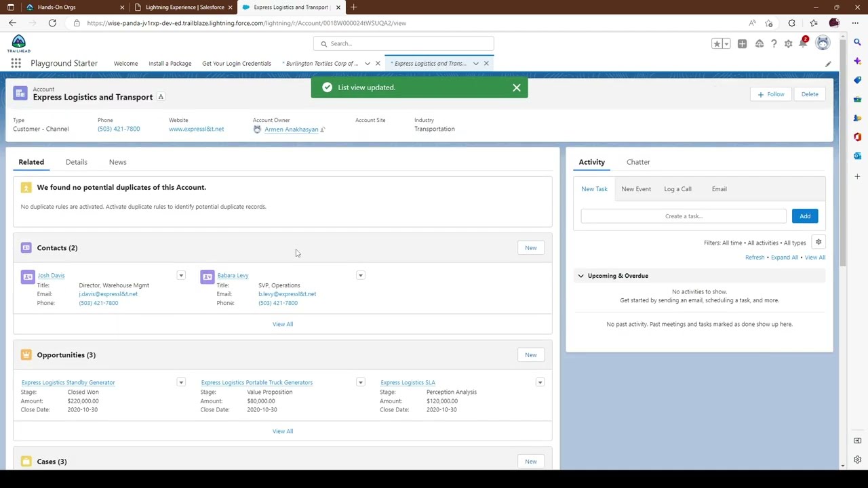
Task: Click the Opportunities related list icon
Action: (x=26, y=355)
